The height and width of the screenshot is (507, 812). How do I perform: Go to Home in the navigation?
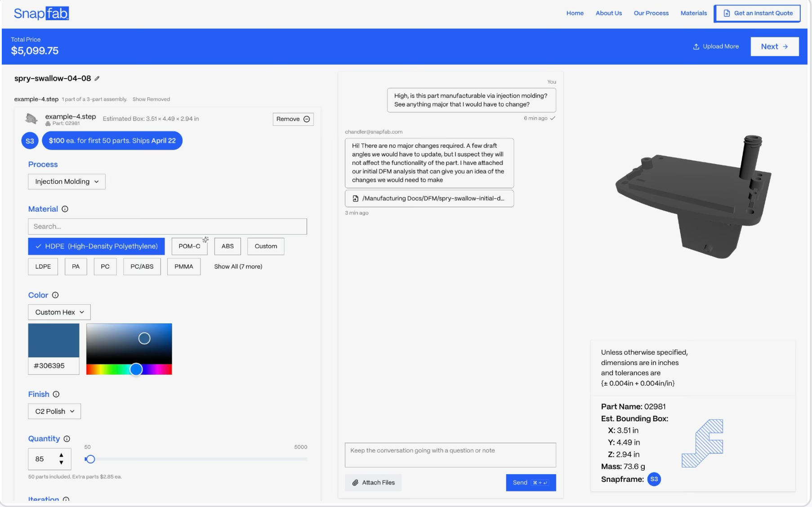(575, 13)
